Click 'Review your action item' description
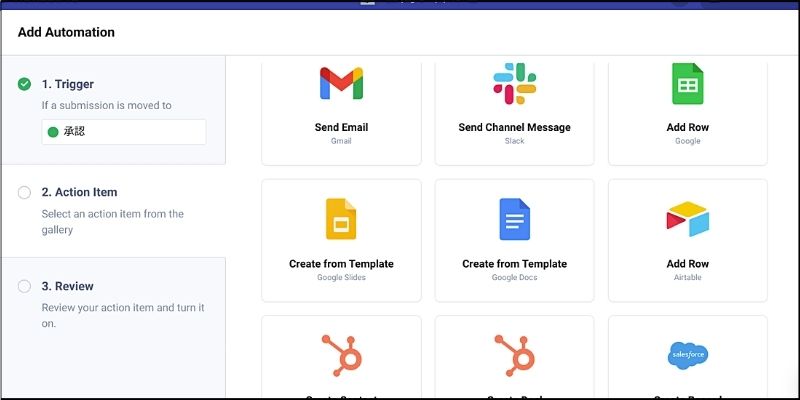800x400 pixels. (123, 316)
